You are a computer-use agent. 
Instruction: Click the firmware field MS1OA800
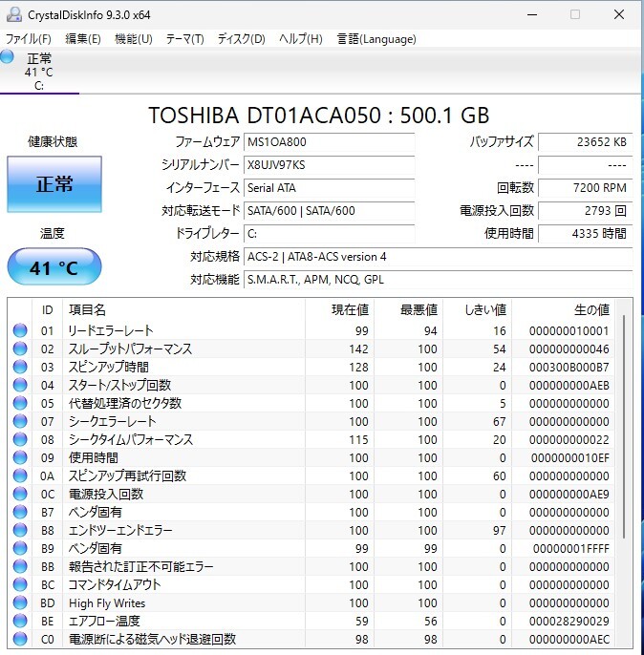coord(330,142)
